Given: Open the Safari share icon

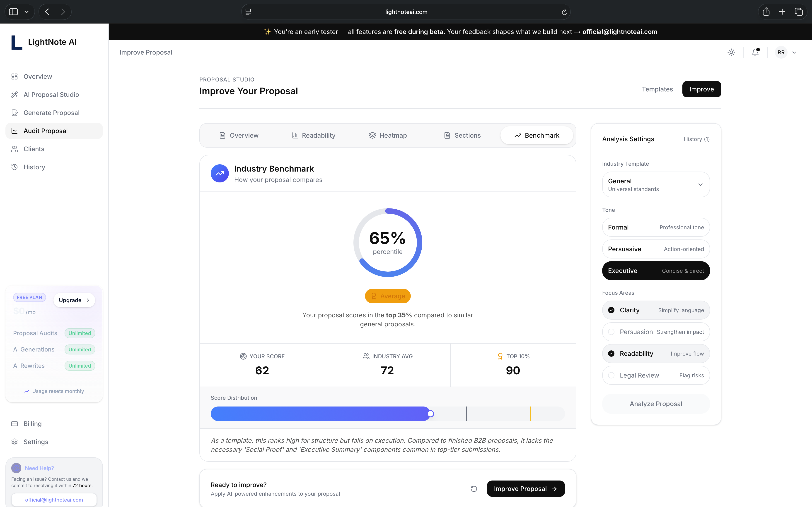Looking at the screenshot, I should point(766,12).
